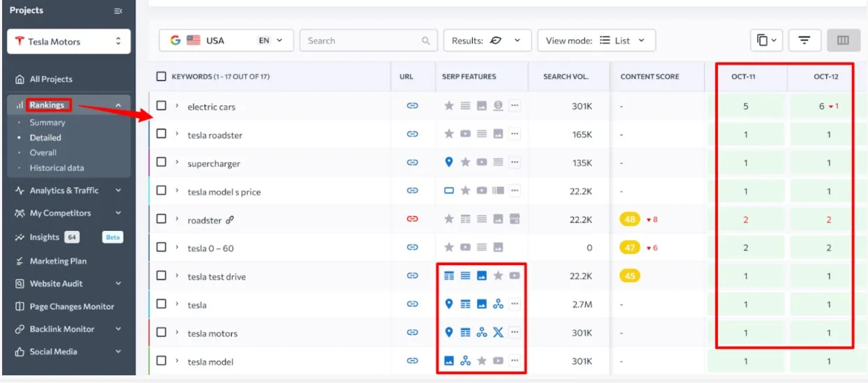868x383 pixels.
Task: Select all keywords checkbox in header
Action: coord(161,77)
